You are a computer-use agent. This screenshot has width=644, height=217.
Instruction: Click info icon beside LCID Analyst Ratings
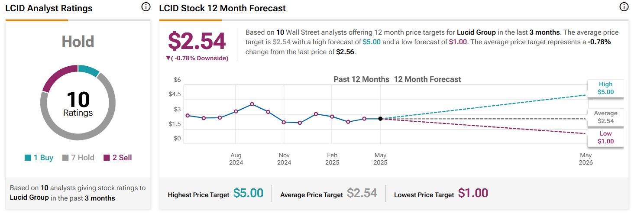pyautogui.click(x=146, y=7)
